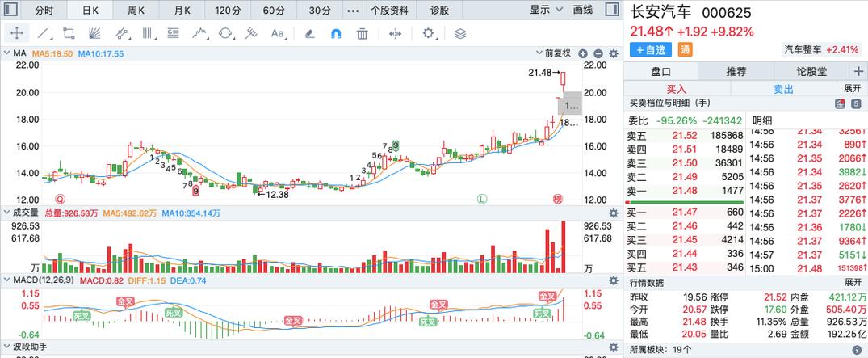Image resolution: width=868 pixels, height=358 pixels.
Task: Open MA panel settings gear
Action: 614,54
